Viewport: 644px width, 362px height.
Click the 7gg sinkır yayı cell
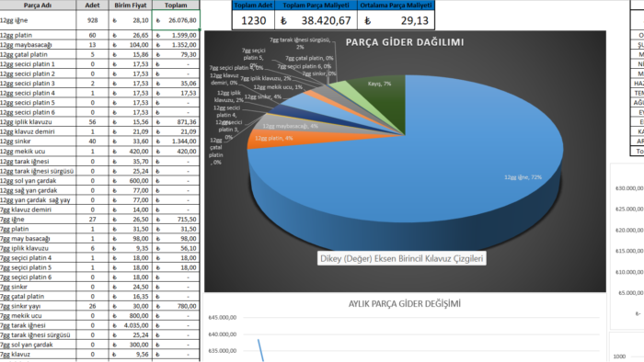click(x=38, y=306)
